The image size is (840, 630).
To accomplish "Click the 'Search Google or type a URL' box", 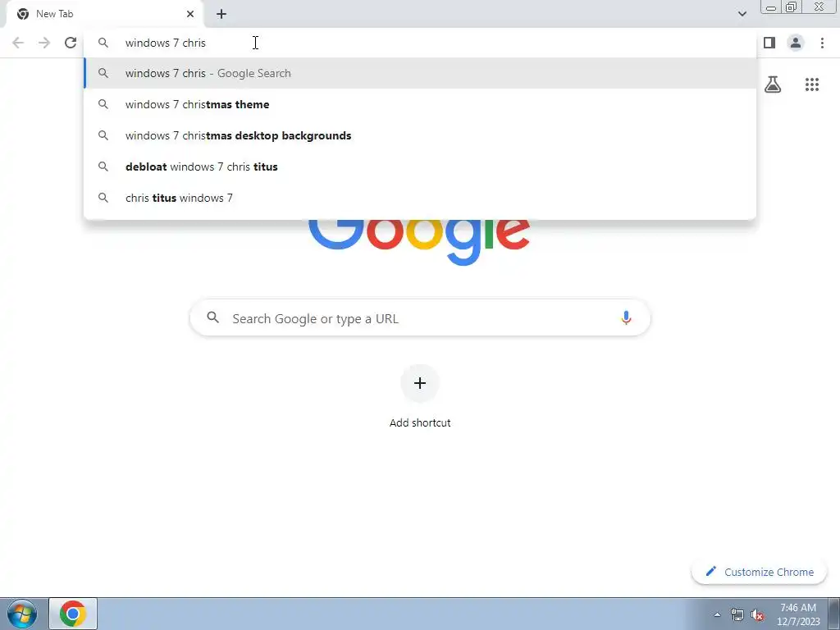I will coord(420,318).
